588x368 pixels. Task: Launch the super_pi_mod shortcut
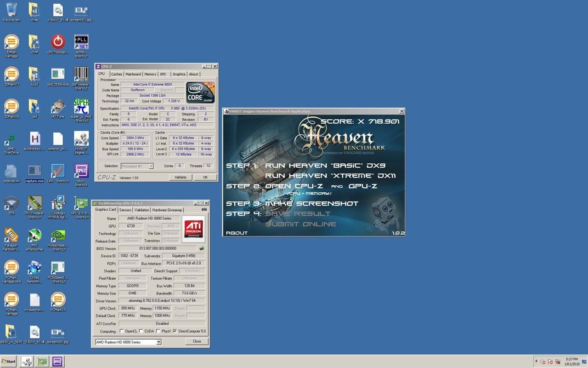81,107
